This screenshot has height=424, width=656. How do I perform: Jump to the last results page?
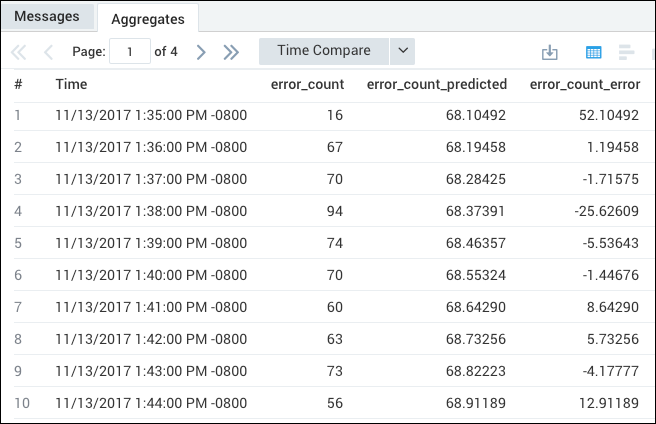point(231,52)
